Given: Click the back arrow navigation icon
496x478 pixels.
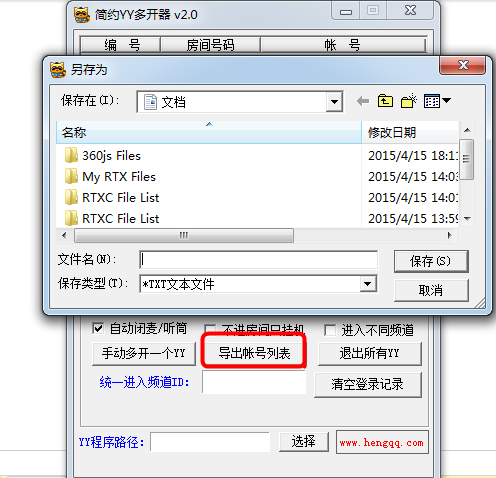Looking at the screenshot, I should click(x=363, y=101).
